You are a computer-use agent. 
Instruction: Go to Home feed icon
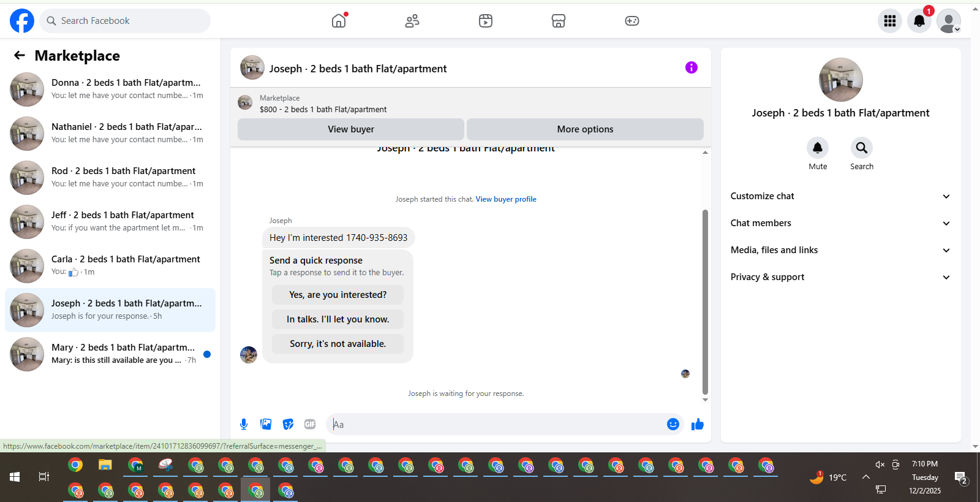point(339,21)
